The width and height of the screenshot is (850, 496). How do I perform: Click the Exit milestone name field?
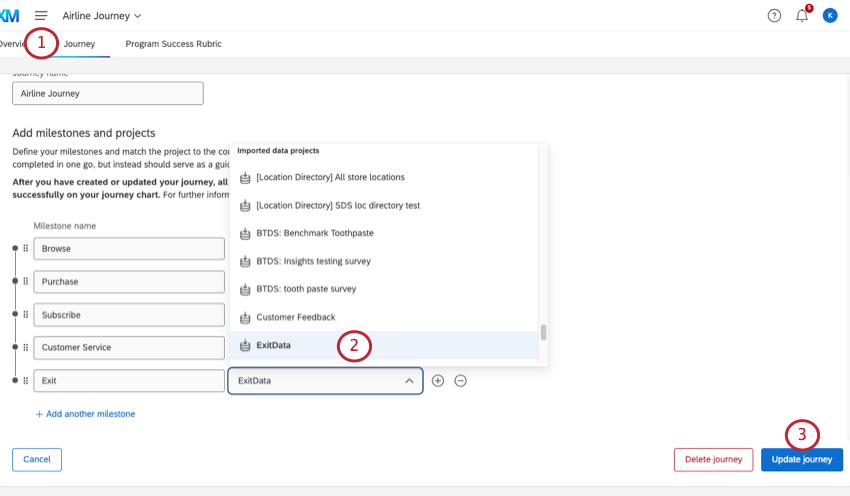(129, 381)
